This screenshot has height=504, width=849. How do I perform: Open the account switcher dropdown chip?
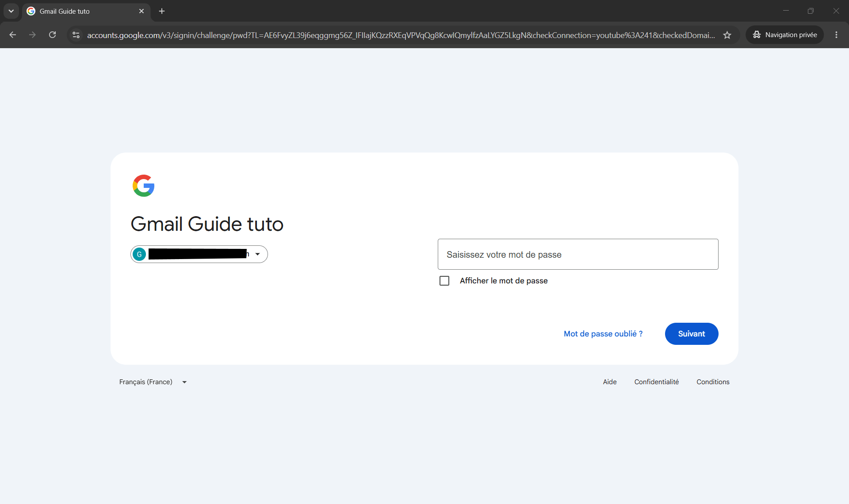[199, 254]
